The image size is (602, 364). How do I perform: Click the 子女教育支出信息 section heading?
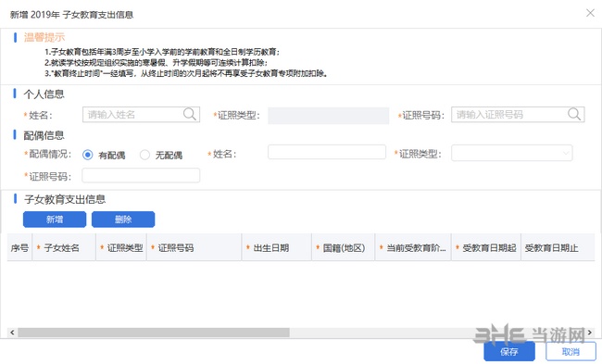click(65, 199)
